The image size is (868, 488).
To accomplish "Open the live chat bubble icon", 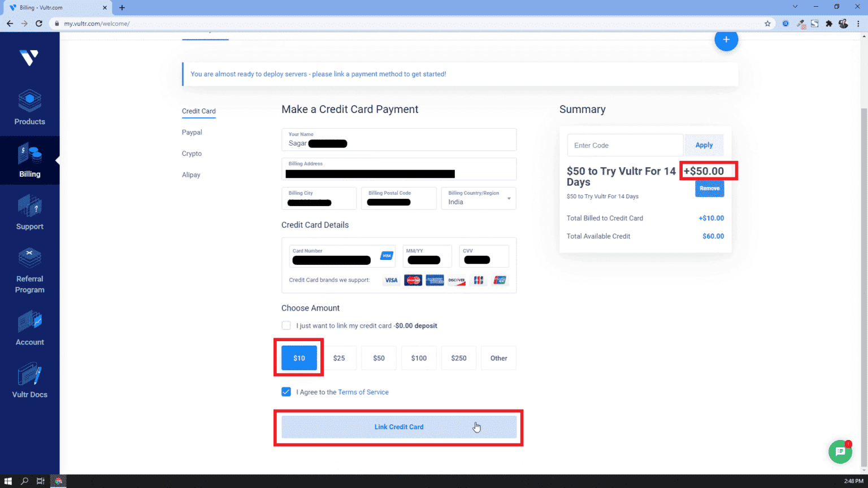I will tap(840, 452).
